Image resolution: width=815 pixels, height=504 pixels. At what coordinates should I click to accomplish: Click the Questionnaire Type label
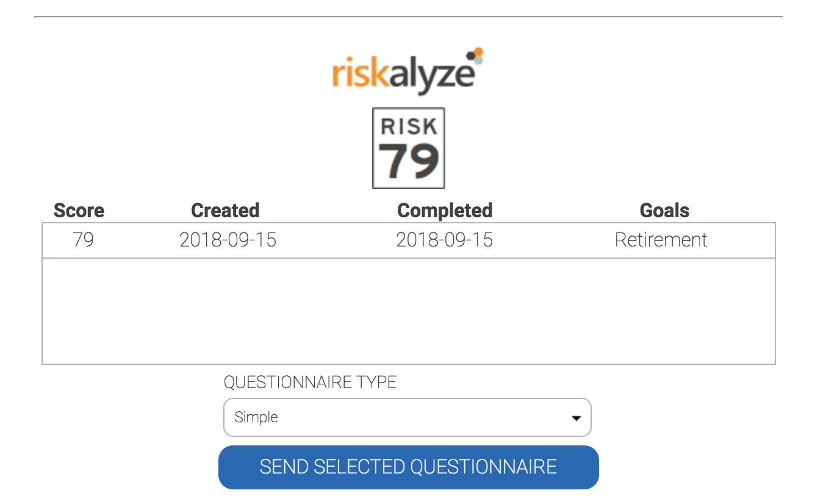(x=310, y=382)
